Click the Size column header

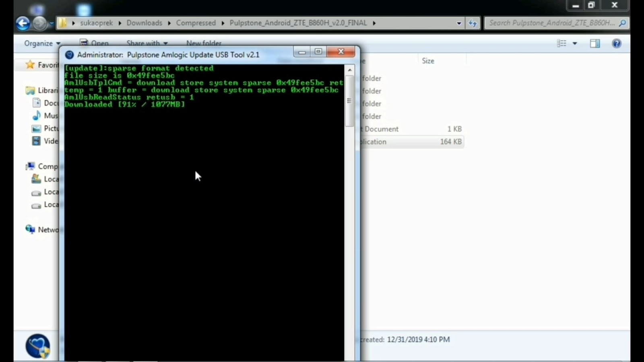[x=428, y=61]
